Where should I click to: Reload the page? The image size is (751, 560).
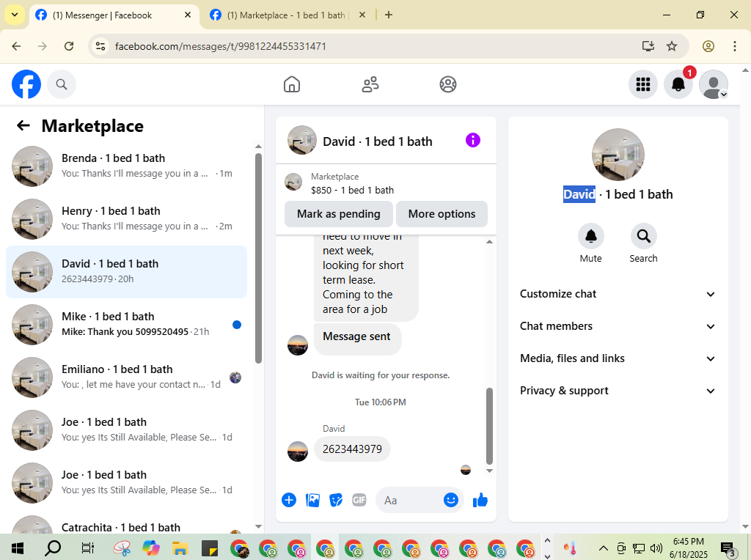coord(69,46)
